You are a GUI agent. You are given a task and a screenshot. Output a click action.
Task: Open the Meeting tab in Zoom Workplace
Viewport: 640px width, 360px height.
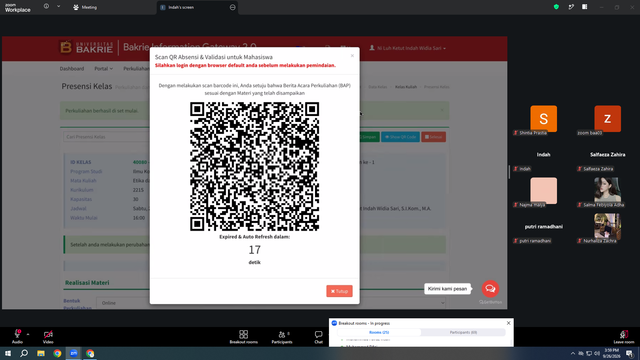85,7
